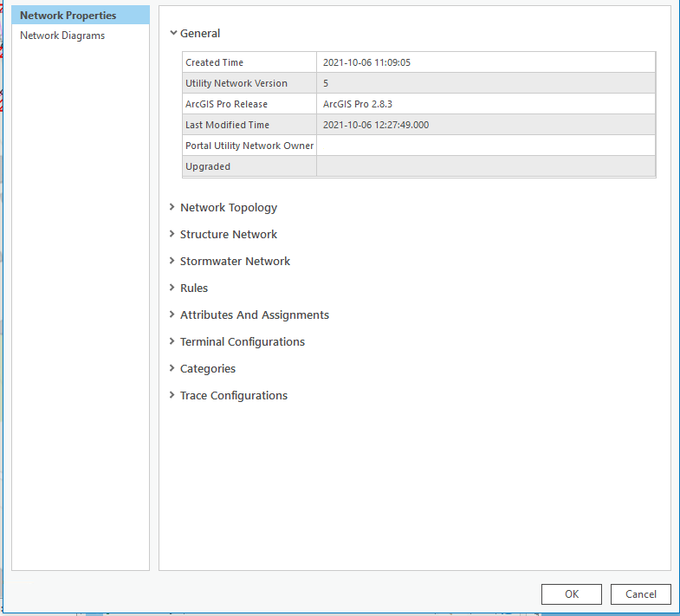Select the value 2021-10-06 12:27:49.000
680x616 pixels.
pos(376,125)
